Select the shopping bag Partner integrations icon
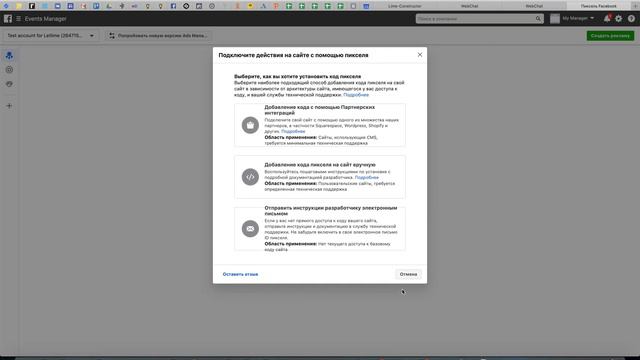This screenshot has height=360, width=640. (x=250, y=125)
